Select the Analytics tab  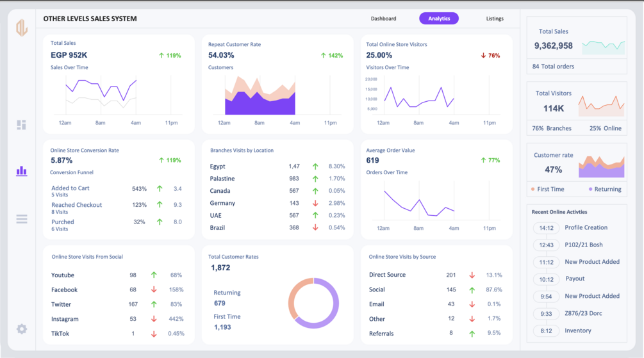point(439,19)
